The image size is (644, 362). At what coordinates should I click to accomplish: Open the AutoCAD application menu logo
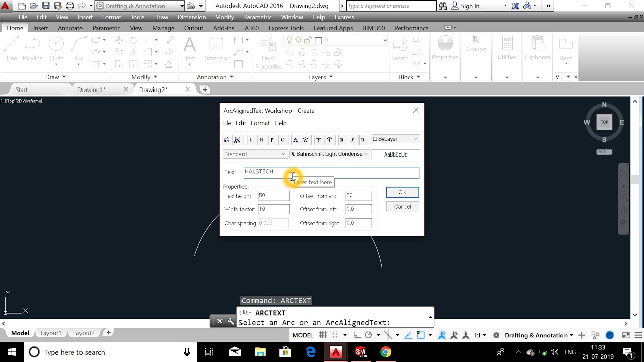pos(6,6)
